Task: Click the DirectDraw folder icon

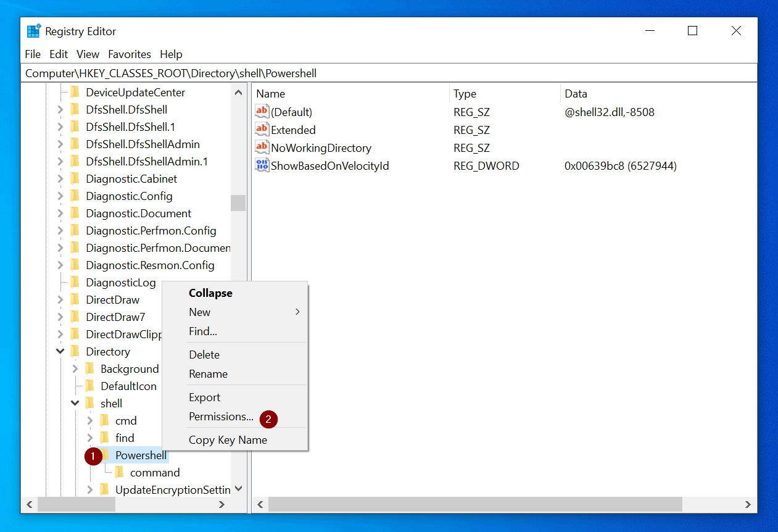Action: (75, 299)
